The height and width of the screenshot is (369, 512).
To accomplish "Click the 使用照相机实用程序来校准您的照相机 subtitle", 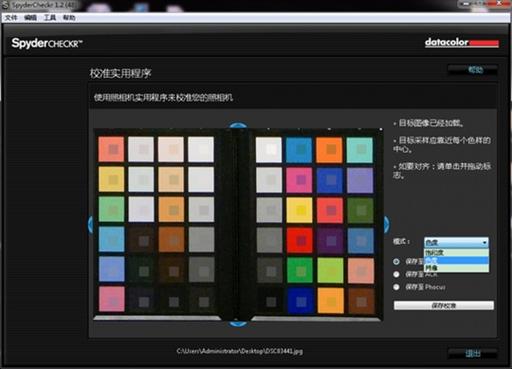I will click(x=163, y=97).
